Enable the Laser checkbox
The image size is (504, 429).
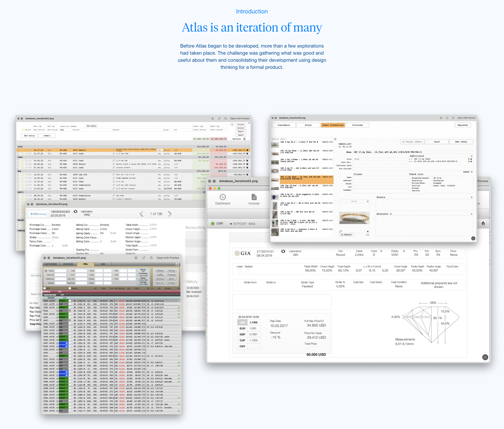(239, 271)
